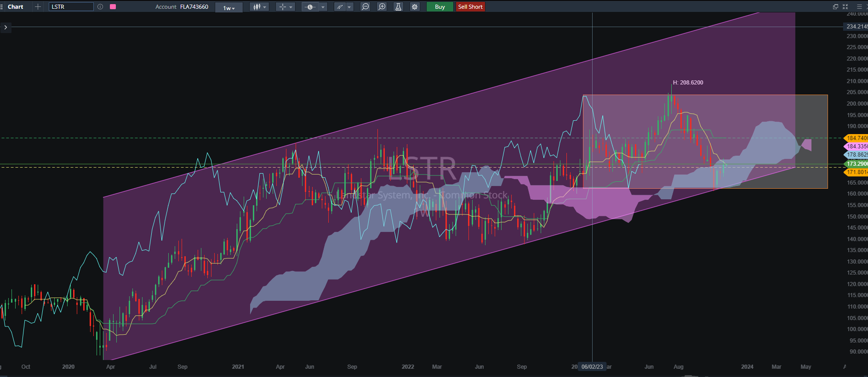868x377 pixels.
Task: Click the zoom in magnifier icon
Action: point(382,7)
